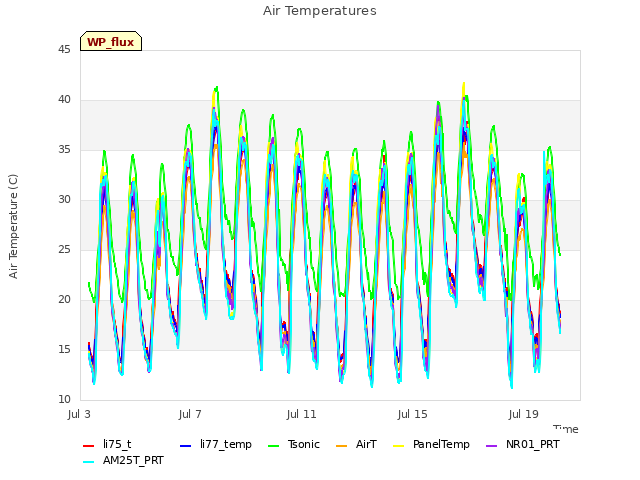Viewport: 640px width, 480px height.
Task: Toggle the NR01_PRT legend entry
Action: (523, 444)
